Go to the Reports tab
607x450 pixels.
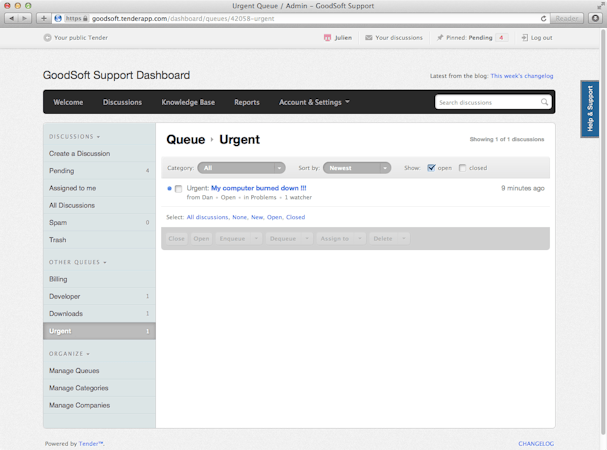point(247,102)
